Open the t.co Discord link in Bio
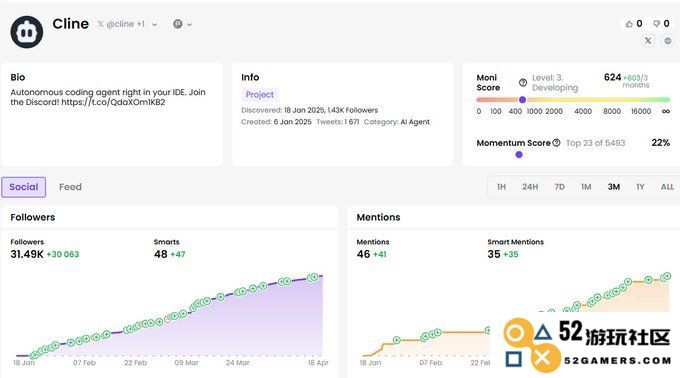Screen dimensions: 680x378 pos(113,102)
